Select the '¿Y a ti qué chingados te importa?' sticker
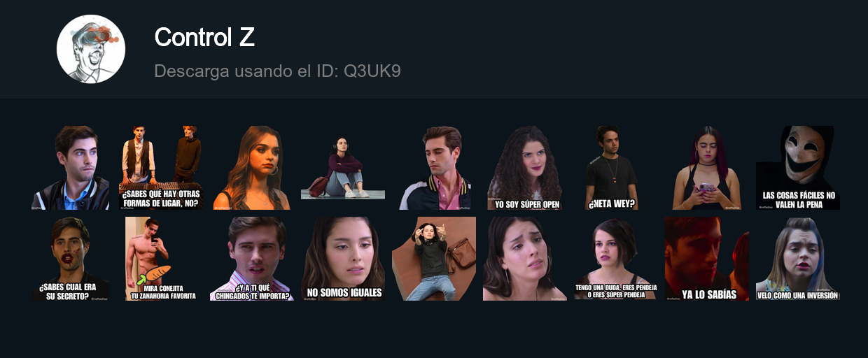The height and width of the screenshot is (358, 868). [252, 259]
